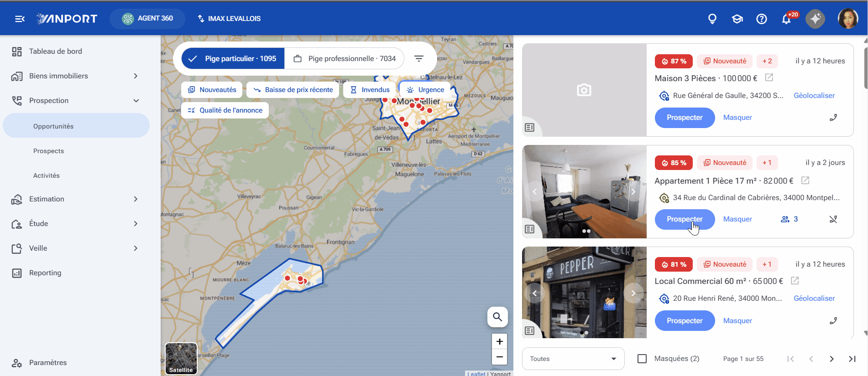Collapse the sidebar menu icon
868x376 pixels.
click(x=20, y=19)
